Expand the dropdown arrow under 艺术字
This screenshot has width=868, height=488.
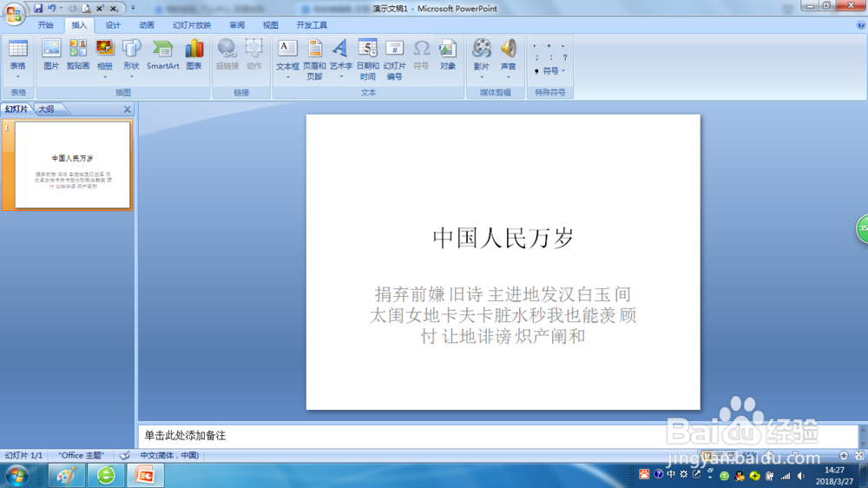341,77
